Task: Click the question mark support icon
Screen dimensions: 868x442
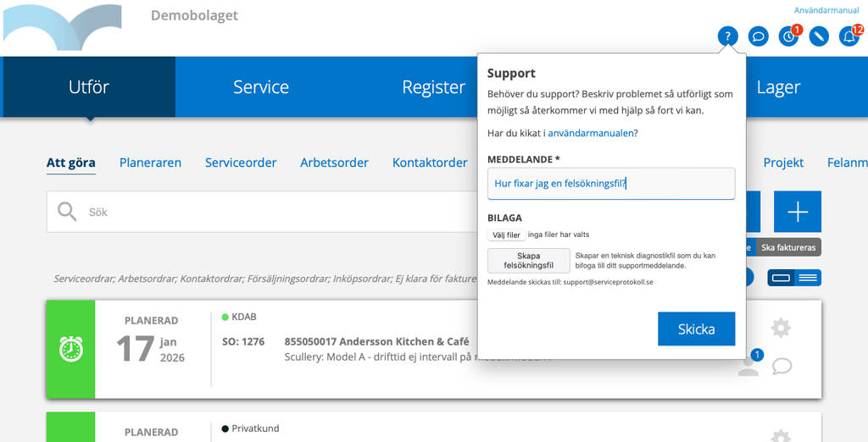Action: (x=727, y=36)
